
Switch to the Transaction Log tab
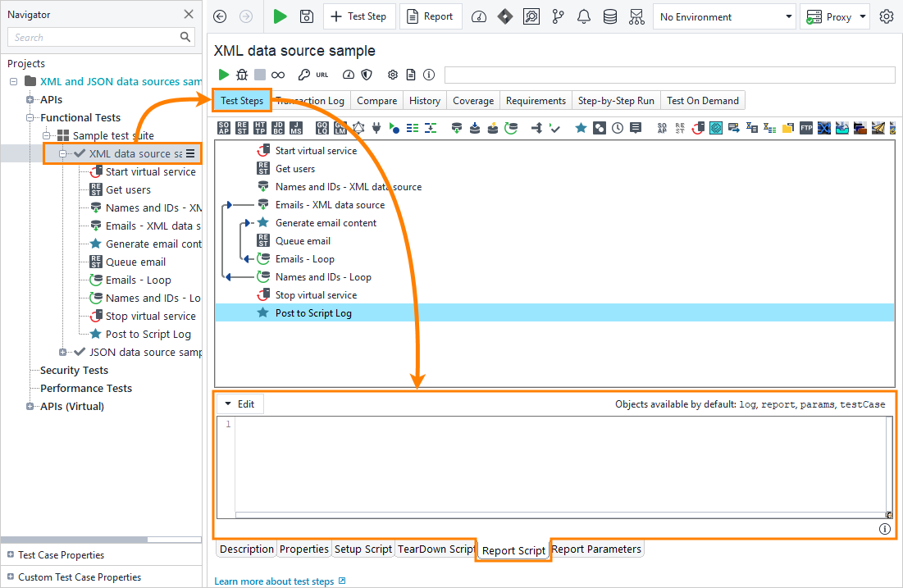coord(310,101)
